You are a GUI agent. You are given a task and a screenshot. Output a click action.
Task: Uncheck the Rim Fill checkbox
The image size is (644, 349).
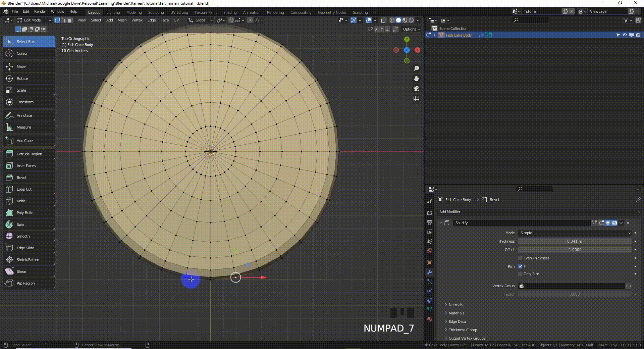point(520,266)
